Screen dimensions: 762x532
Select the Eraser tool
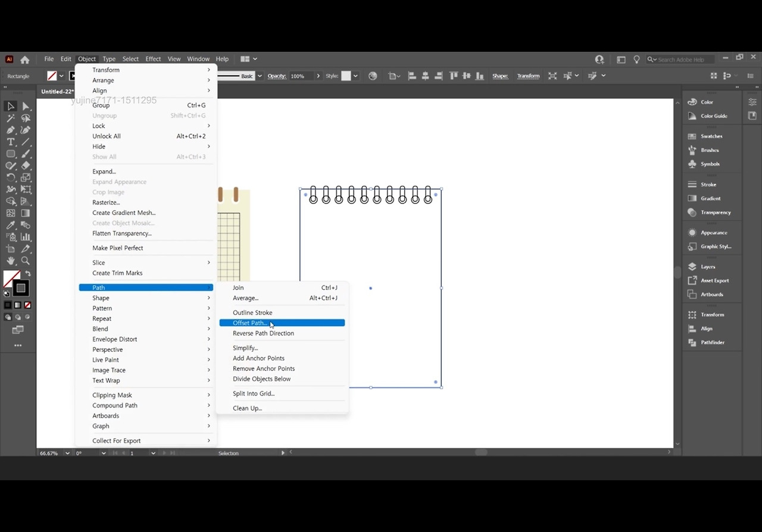(26, 165)
